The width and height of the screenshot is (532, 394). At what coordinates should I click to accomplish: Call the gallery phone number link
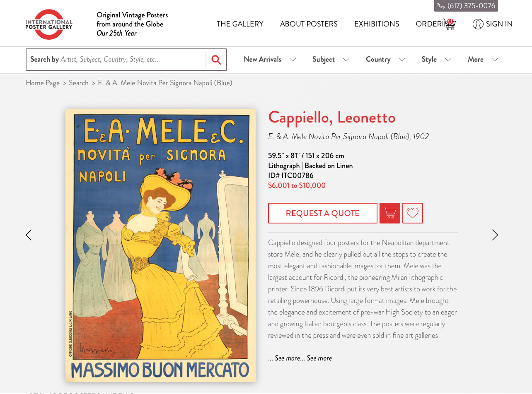pos(466,6)
